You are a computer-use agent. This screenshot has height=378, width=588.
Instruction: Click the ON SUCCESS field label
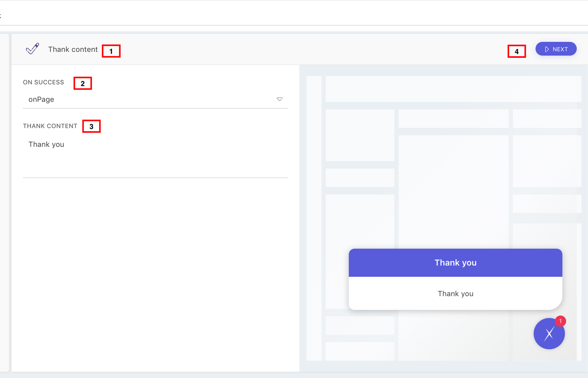point(43,82)
